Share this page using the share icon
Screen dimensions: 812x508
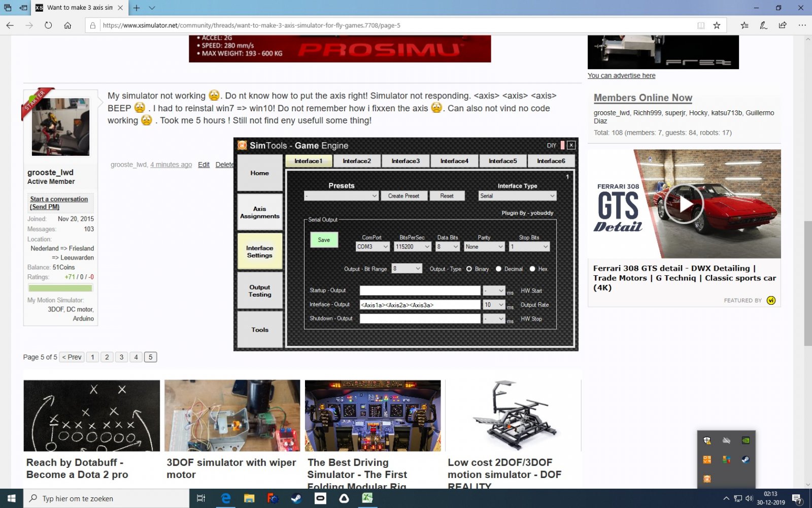click(783, 25)
